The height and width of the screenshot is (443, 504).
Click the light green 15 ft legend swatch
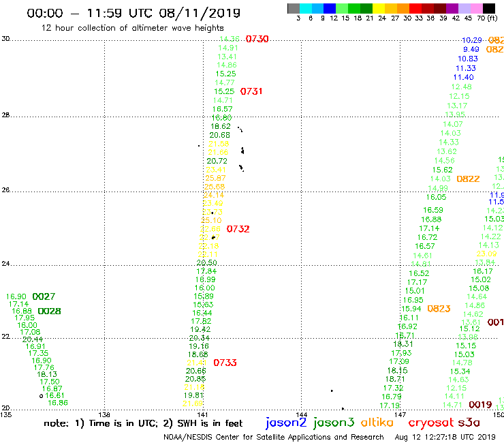pos(343,9)
